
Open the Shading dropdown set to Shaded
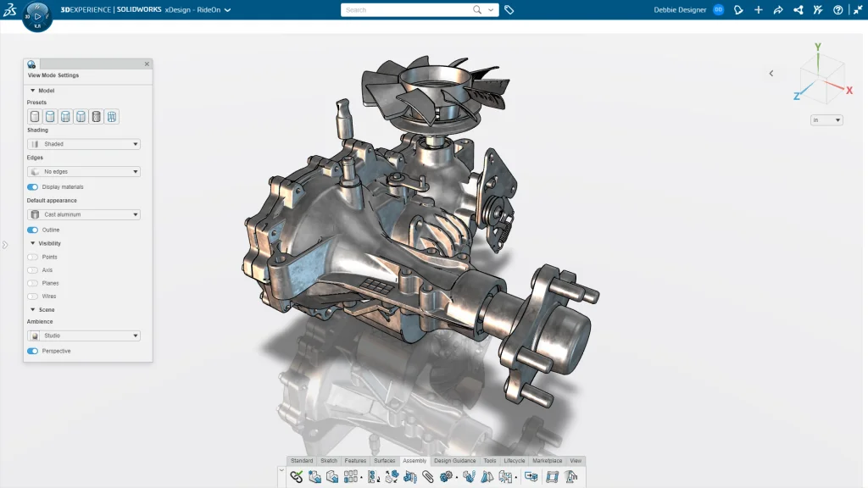coord(82,144)
